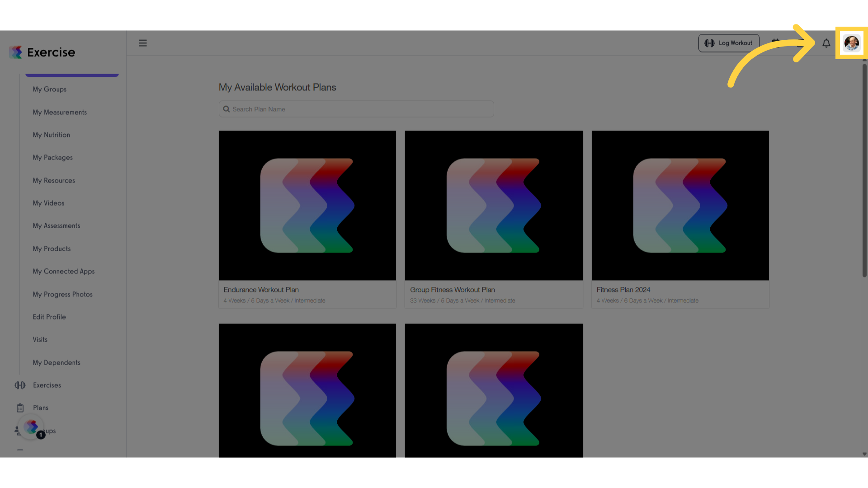Image resolution: width=868 pixels, height=488 pixels.
Task: Navigate to My Videos
Action: 49,203
